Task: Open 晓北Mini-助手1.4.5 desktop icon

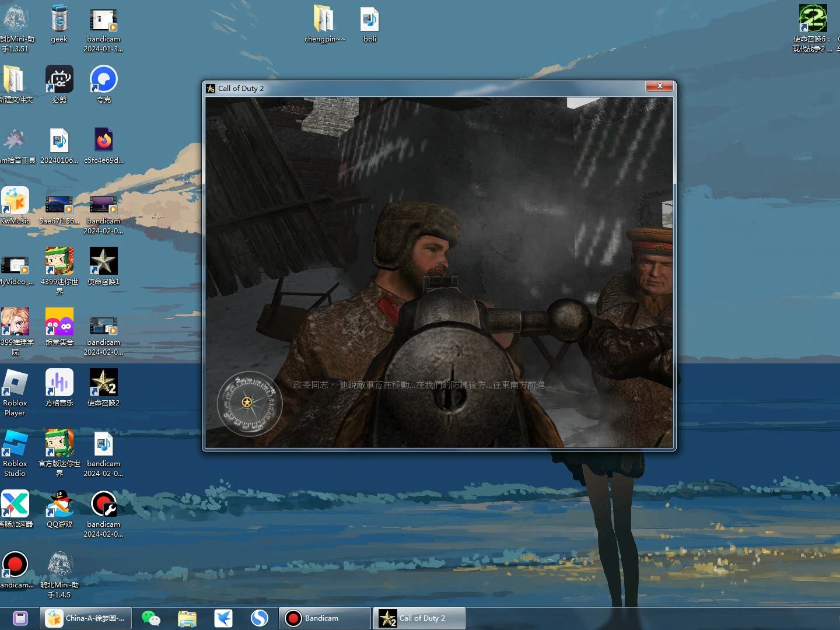Action: [60, 575]
